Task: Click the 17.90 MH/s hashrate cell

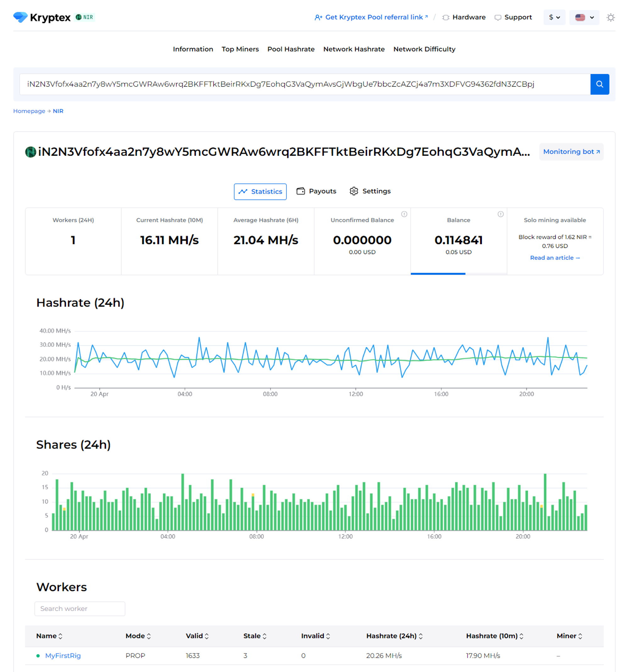Action: [483, 655]
